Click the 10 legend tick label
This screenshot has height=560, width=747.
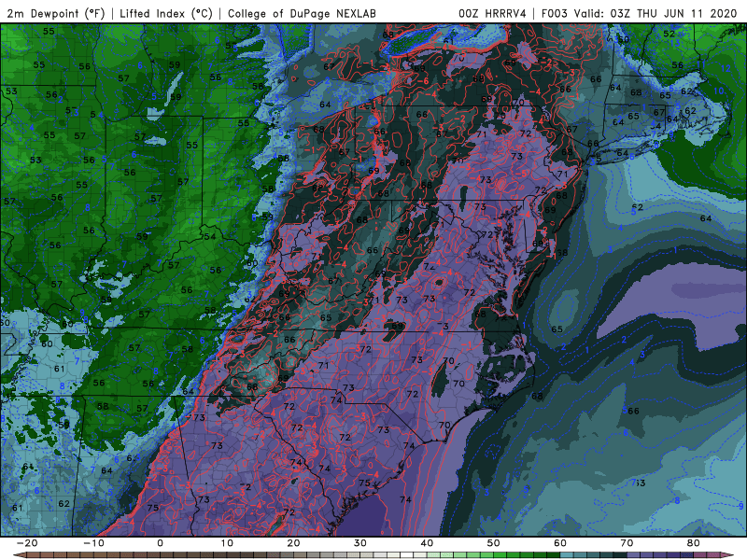click(x=227, y=543)
